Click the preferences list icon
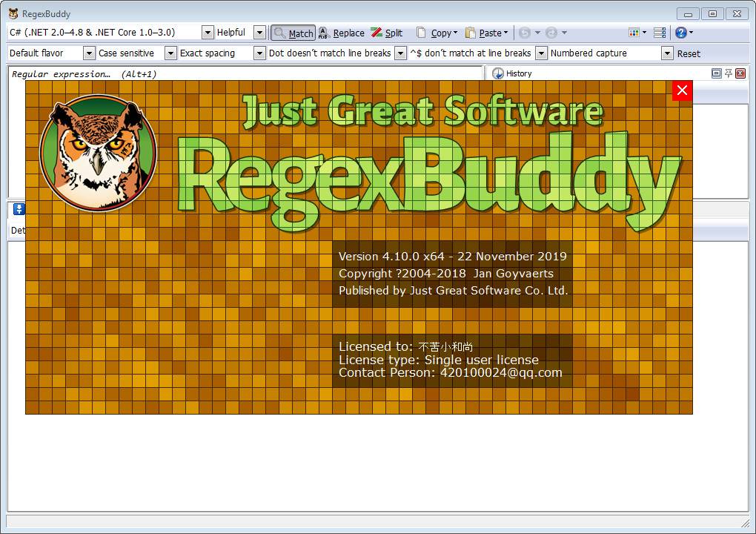This screenshot has height=534, width=756. [660, 33]
